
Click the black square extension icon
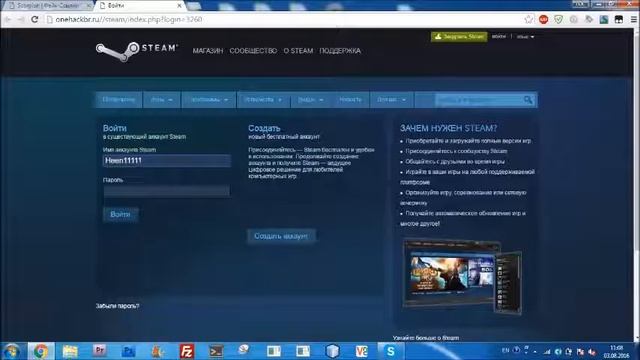[619, 19]
